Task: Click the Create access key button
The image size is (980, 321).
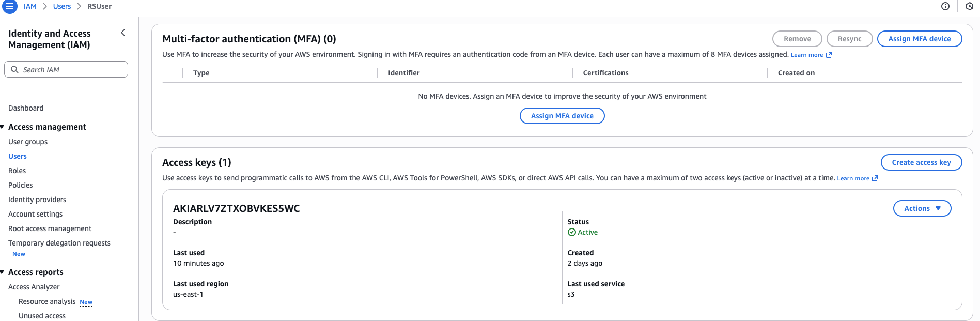Action: click(x=921, y=162)
